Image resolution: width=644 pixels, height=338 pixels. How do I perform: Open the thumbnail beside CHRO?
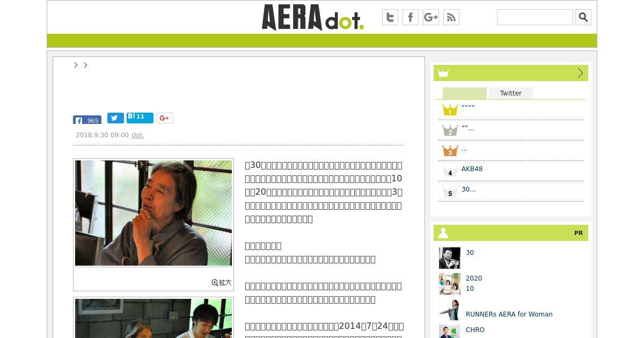(450, 332)
